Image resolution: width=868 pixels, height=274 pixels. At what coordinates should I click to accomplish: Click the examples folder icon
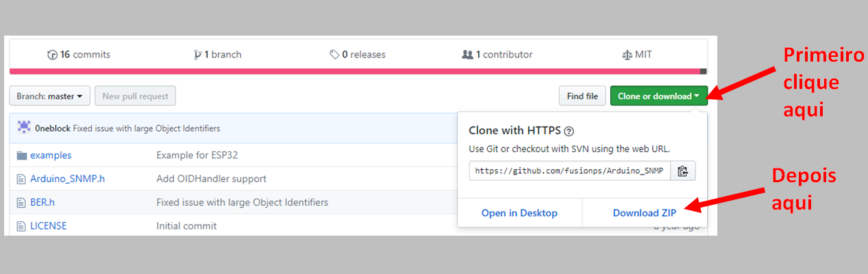tap(21, 155)
